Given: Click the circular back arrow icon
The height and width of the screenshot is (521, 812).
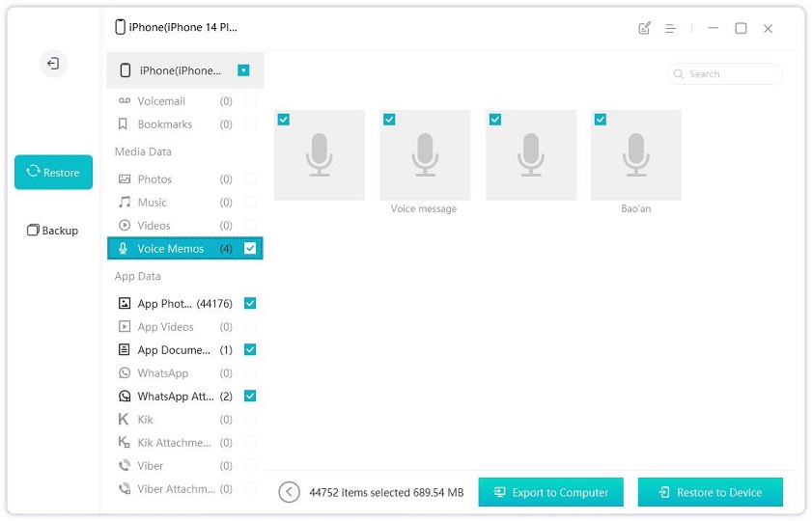Looking at the screenshot, I should 289,492.
